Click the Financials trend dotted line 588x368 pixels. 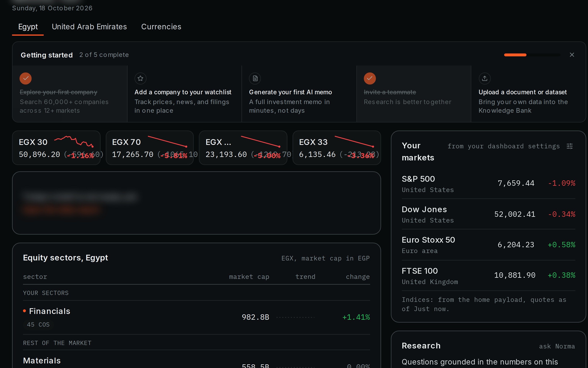(x=295, y=317)
